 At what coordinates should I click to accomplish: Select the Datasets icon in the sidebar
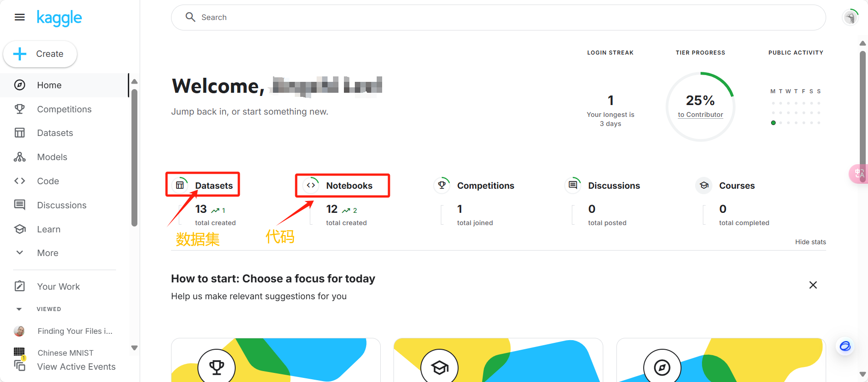pos(20,132)
